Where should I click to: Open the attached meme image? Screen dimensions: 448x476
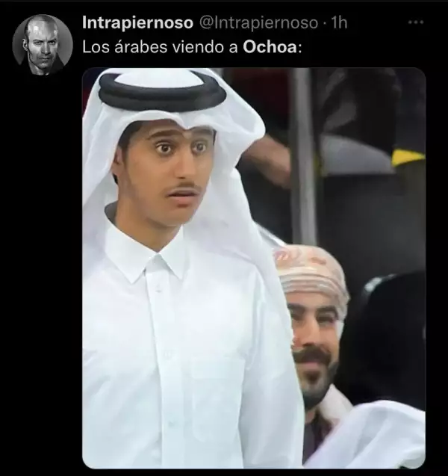[254, 268]
